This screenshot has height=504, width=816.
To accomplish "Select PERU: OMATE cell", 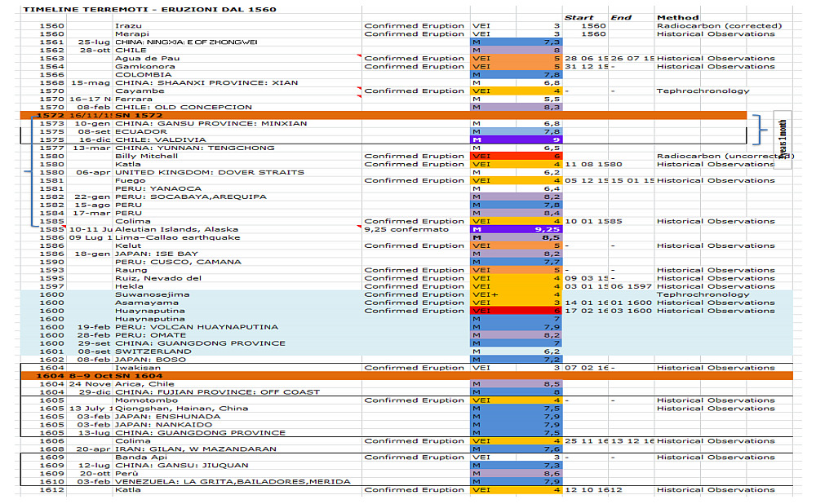I will pyautogui.click(x=150, y=335).
